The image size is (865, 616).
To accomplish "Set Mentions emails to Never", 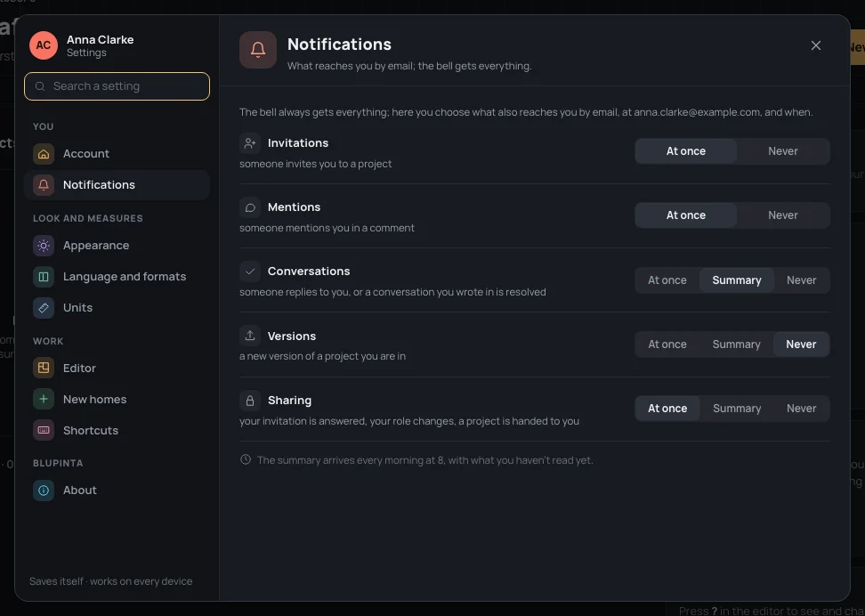I will (783, 215).
